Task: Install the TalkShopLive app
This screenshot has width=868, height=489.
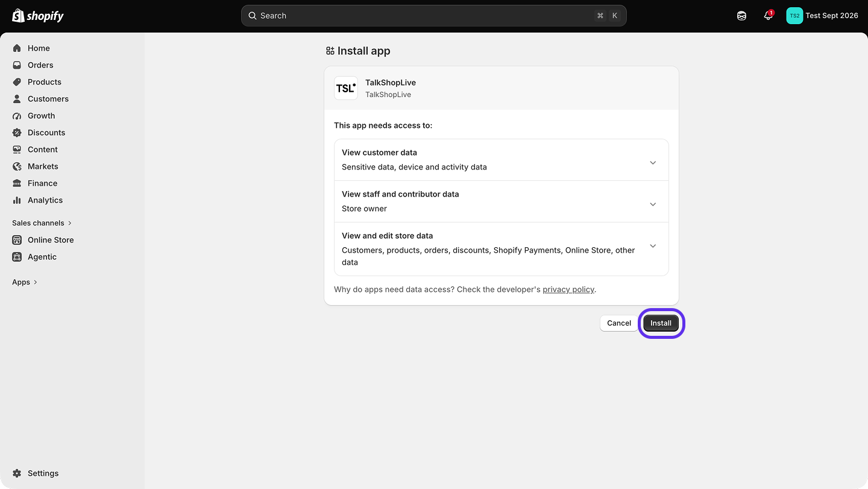Action: click(x=661, y=323)
